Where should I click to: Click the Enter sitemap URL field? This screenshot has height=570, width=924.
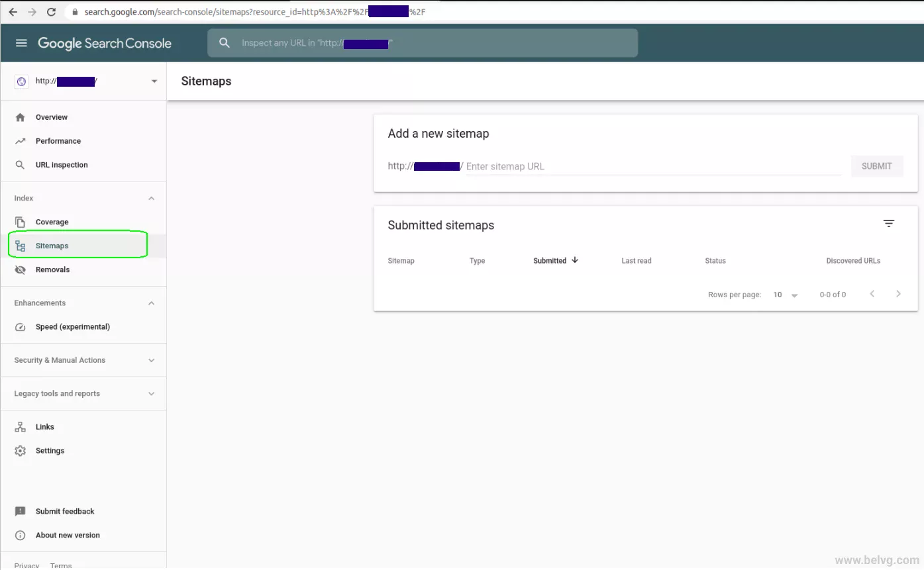pyautogui.click(x=653, y=167)
